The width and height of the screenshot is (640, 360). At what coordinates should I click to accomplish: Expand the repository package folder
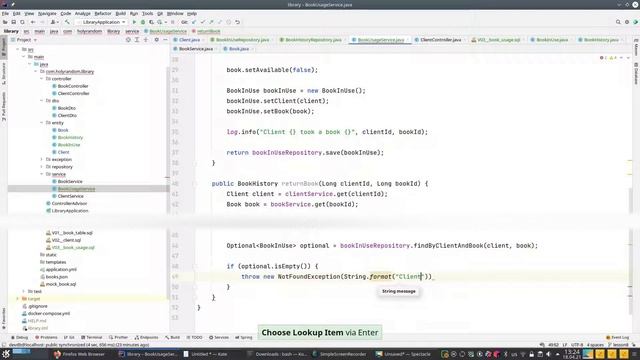coord(42,167)
